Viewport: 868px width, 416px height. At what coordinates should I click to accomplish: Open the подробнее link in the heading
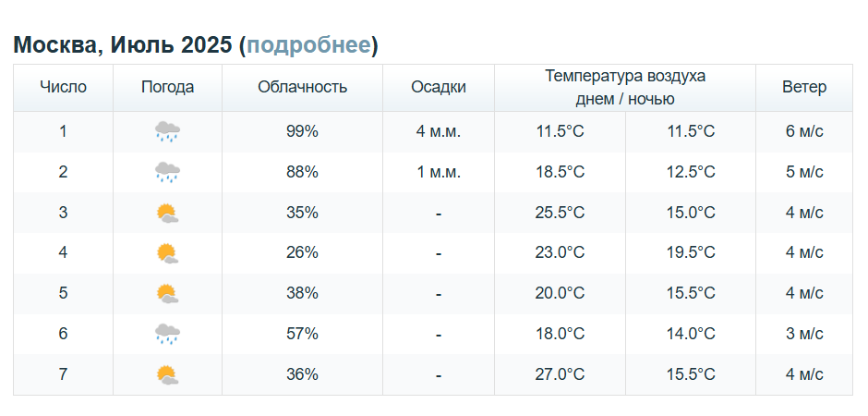click(x=307, y=45)
